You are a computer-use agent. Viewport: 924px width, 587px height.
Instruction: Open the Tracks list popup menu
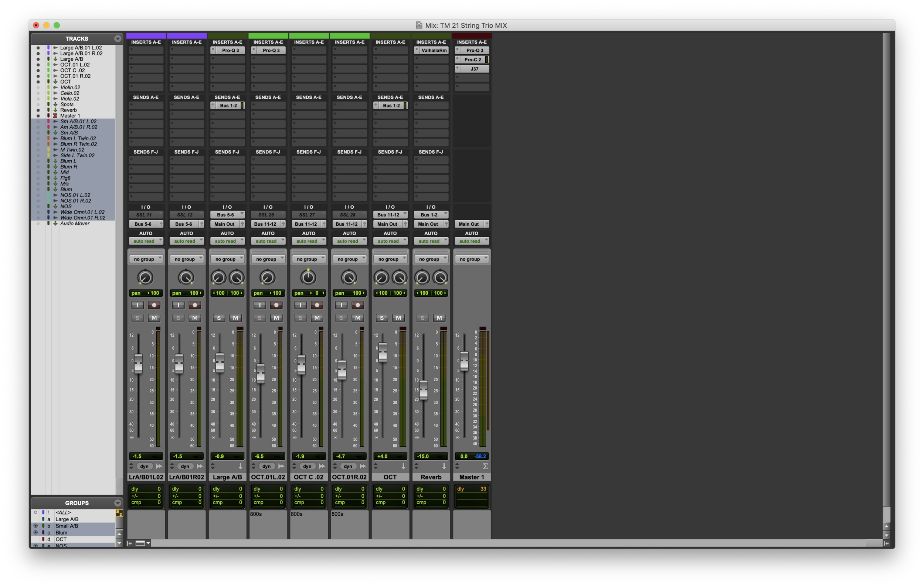click(x=118, y=39)
